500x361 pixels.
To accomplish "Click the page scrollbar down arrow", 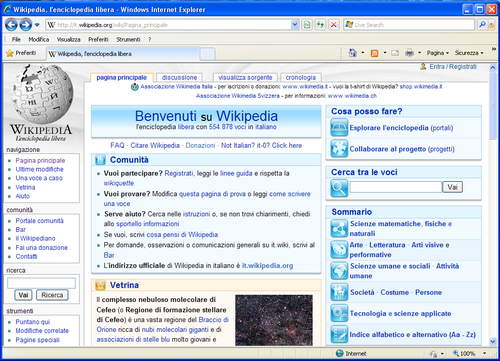I will tap(493, 341).
